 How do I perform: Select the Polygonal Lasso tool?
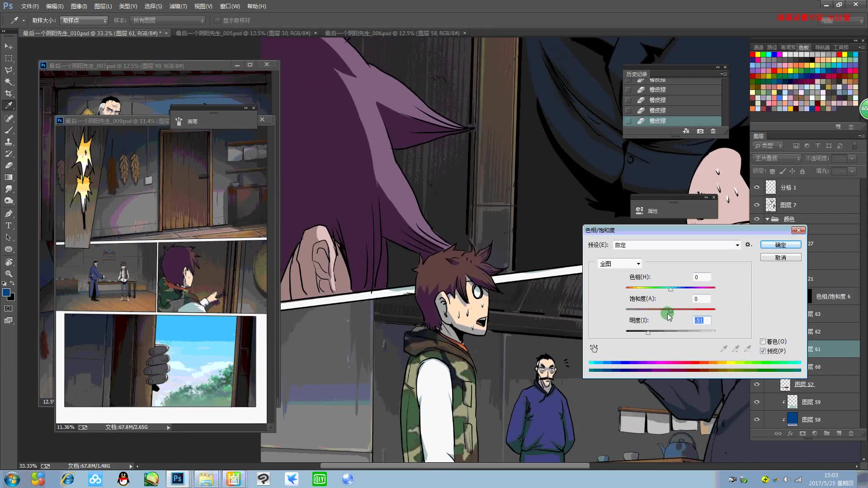tap(9, 70)
